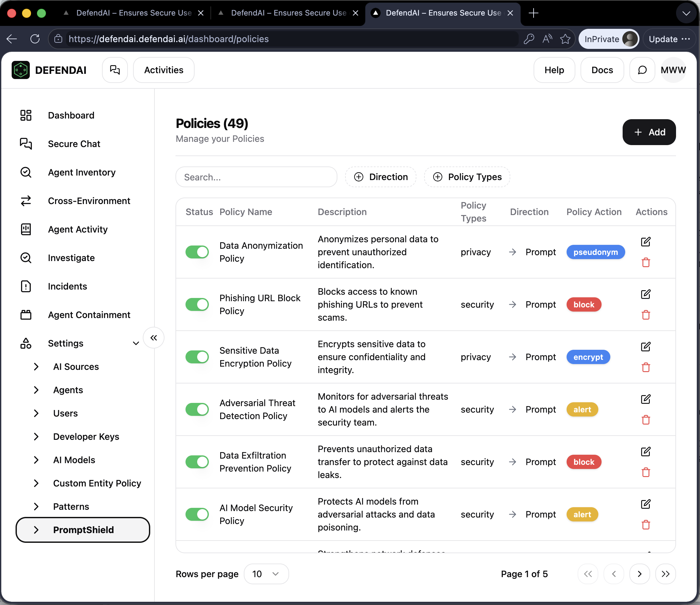Image resolution: width=700 pixels, height=605 pixels.
Task: Click the Help button
Action: coord(554,70)
